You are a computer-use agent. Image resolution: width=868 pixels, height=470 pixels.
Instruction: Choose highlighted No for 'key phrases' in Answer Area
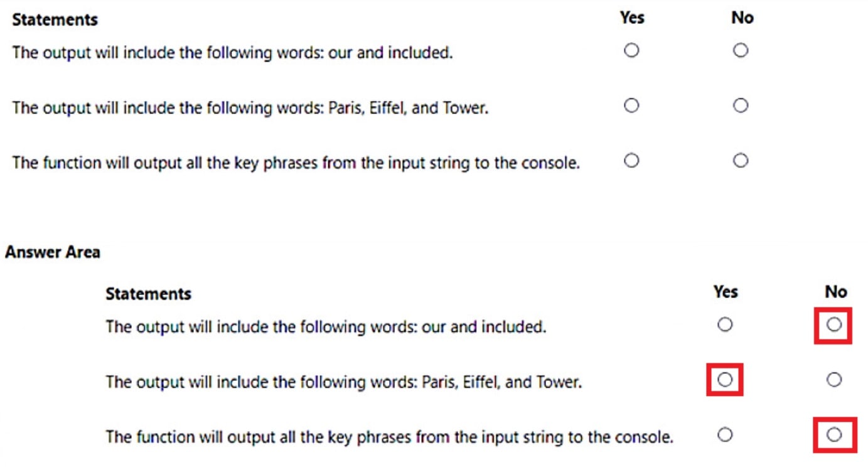pyautogui.click(x=833, y=434)
